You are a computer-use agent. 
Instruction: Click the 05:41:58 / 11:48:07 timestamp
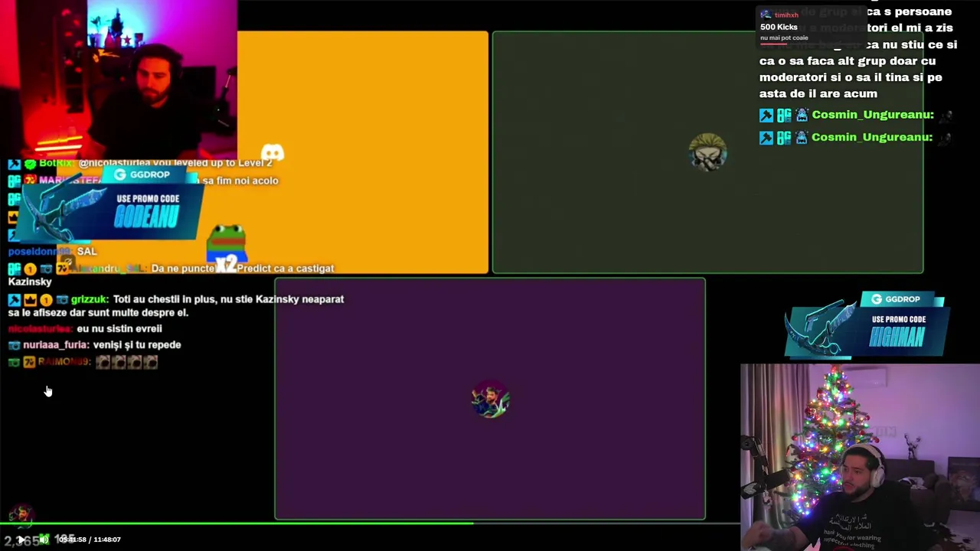pyautogui.click(x=90, y=540)
